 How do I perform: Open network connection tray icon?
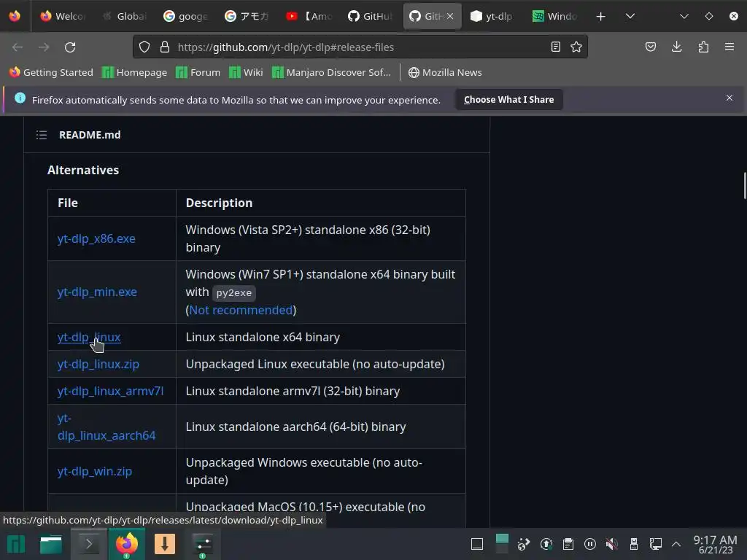tap(656, 544)
